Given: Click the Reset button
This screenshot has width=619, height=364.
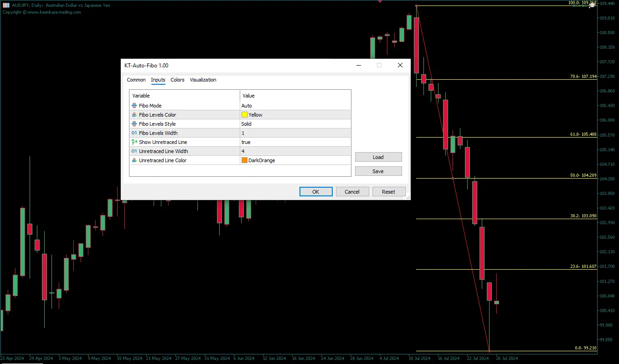Looking at the screenshot, I should point(388,192).
